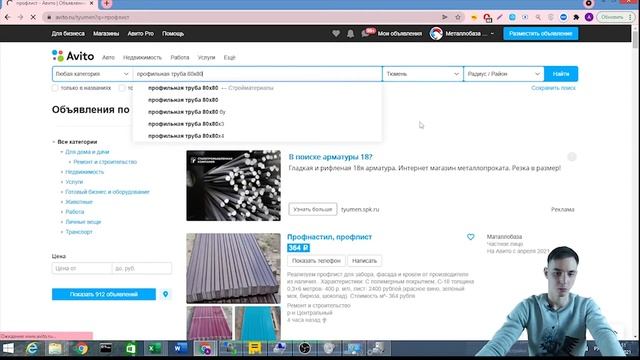Viewport: 640px width, 360px height.
Task: Open browser extensions puzzle icon
Action: click(x=576, y=17)
